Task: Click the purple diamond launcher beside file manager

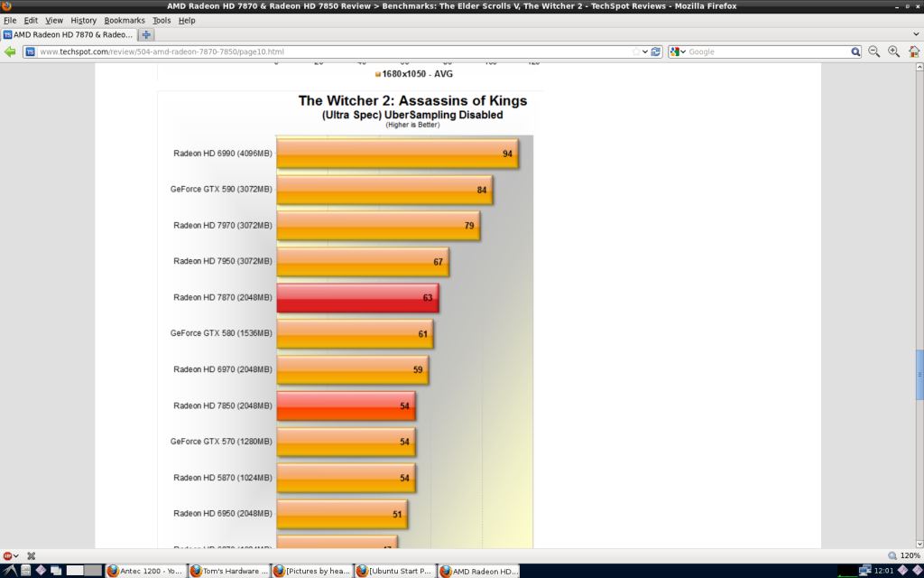Action: click(41, 571)
